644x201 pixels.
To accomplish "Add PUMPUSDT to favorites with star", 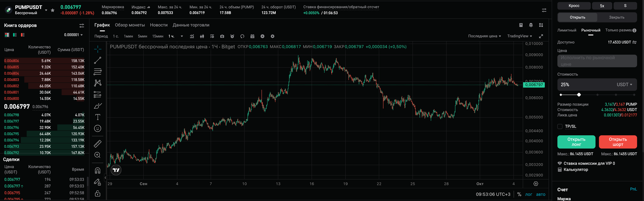I will coord(52,10).
